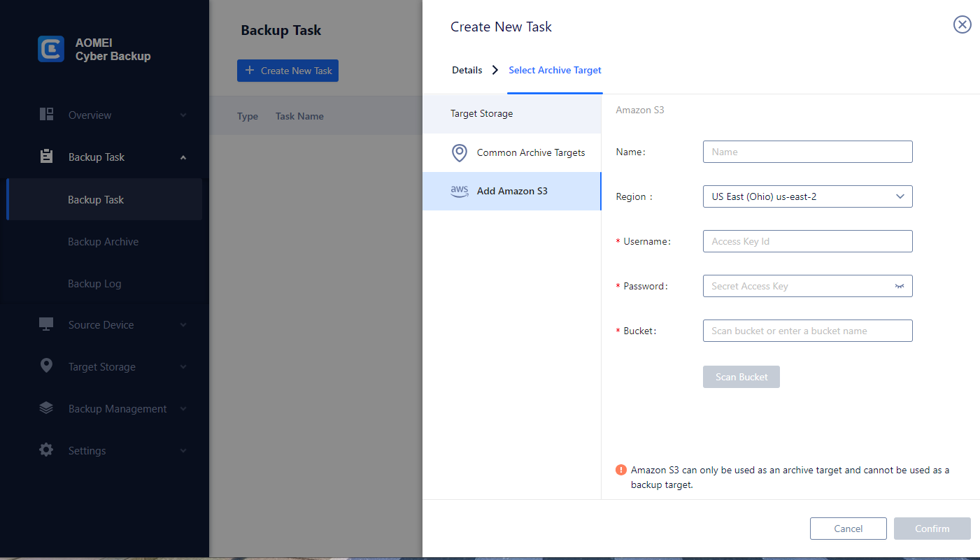980x560 pixels.
Task: Click the AOMEI Cyber Backup logo icon
Action: 51,49
